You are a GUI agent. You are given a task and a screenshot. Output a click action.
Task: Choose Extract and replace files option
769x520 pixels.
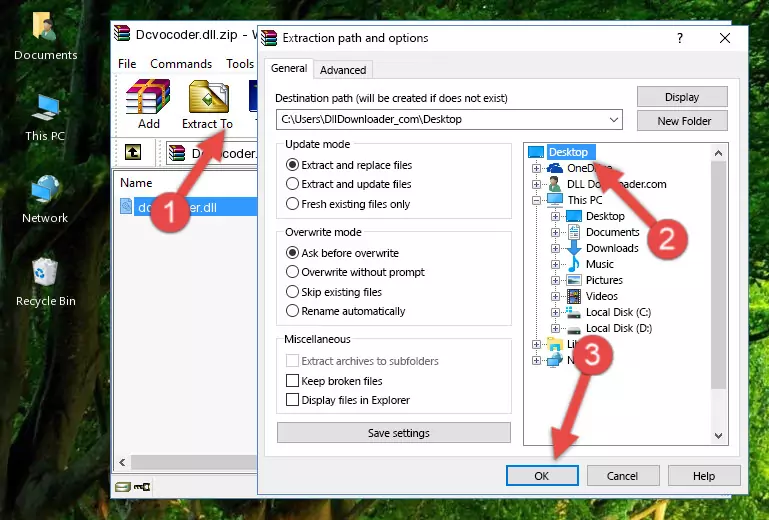[349, 165]
